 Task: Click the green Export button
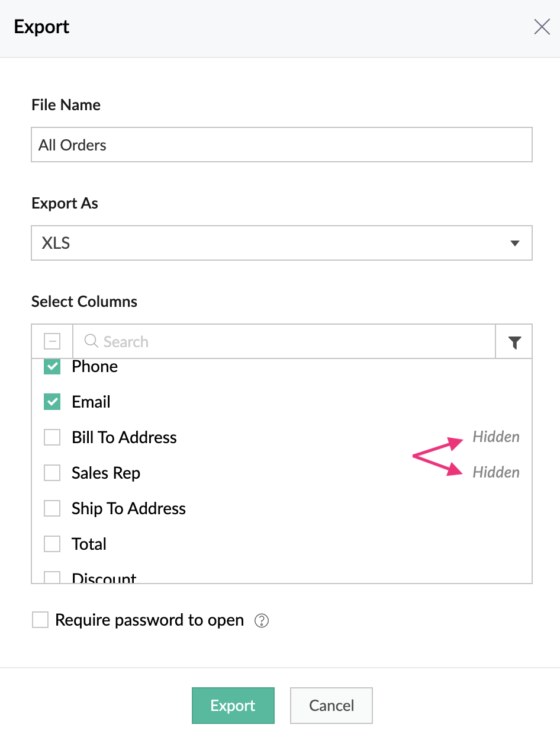[x=233, y=706]
